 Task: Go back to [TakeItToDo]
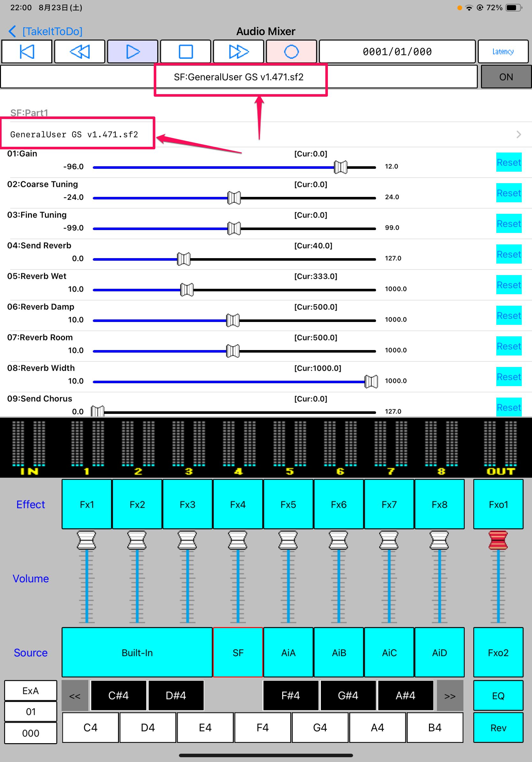click(45, 31)
